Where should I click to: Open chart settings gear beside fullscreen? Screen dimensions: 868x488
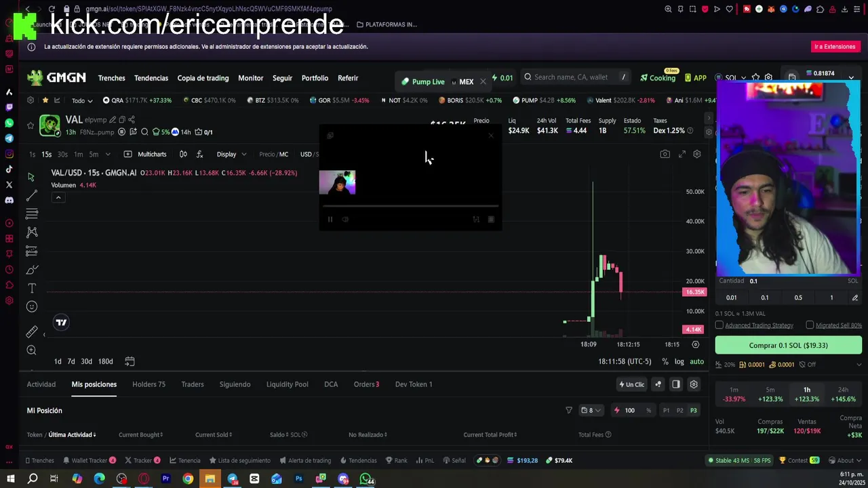pyautogui.click(x=696, y=155)
